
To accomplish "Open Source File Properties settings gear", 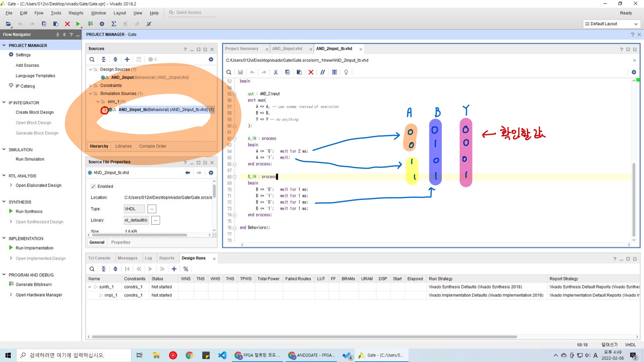I will [x=211, y=173].
